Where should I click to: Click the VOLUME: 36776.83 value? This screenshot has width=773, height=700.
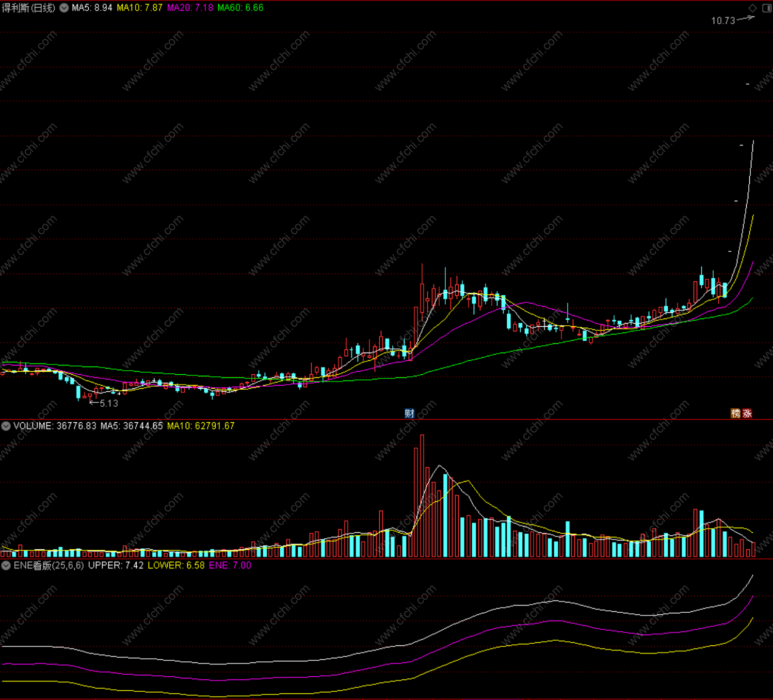[55, 426]
